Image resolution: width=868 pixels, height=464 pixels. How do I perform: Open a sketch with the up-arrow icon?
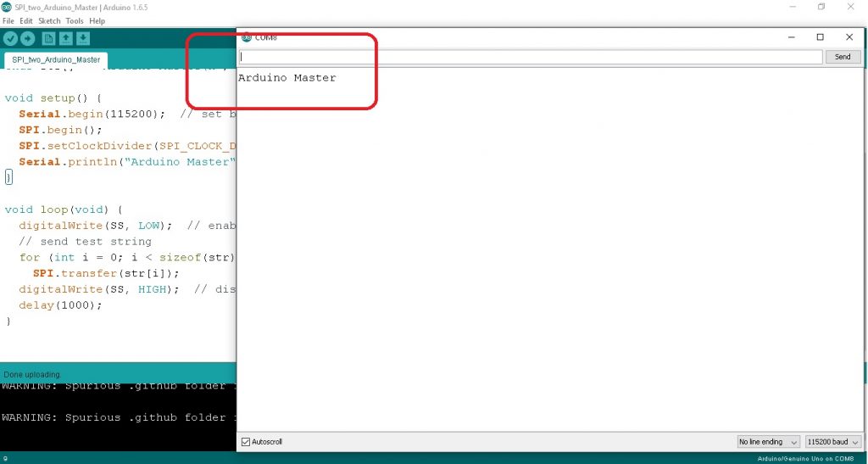(66, 38)
